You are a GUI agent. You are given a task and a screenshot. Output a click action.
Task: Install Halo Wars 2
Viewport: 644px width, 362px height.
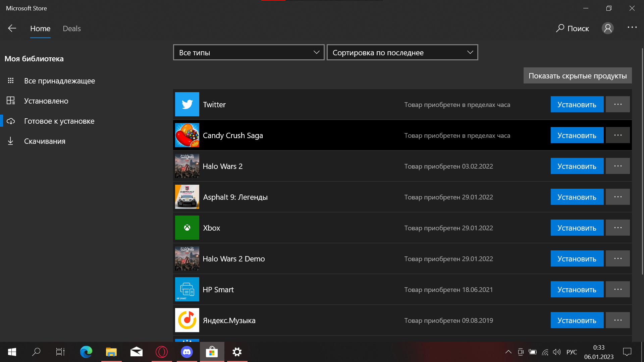click(577, 166)
